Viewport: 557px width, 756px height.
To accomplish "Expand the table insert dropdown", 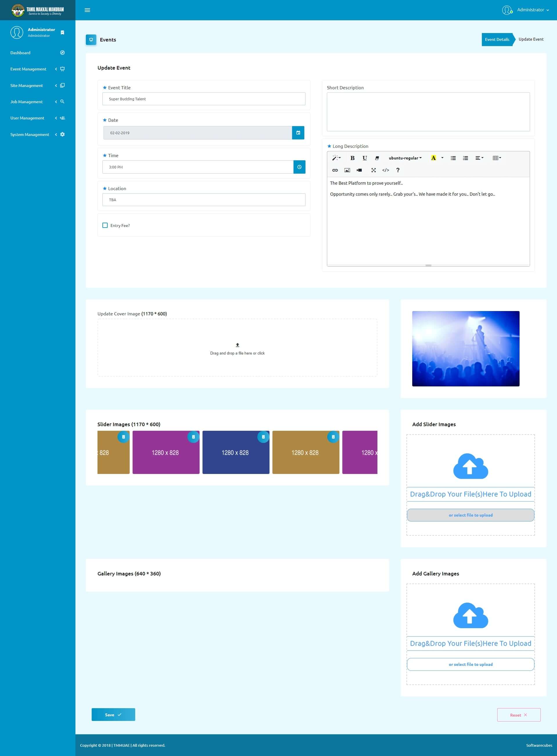I will 497,158.
